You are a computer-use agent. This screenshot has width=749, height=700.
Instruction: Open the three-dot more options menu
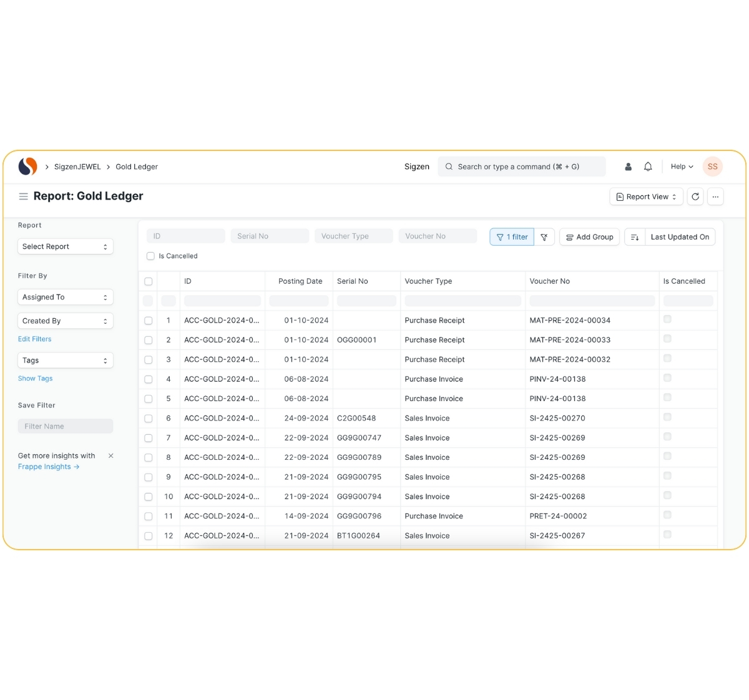(715, 197)
